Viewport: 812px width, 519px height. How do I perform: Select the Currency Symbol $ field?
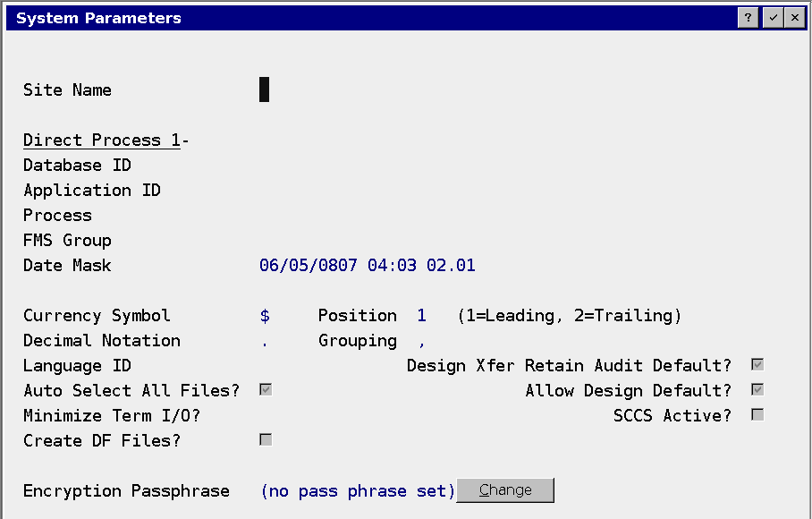[265, 316]
